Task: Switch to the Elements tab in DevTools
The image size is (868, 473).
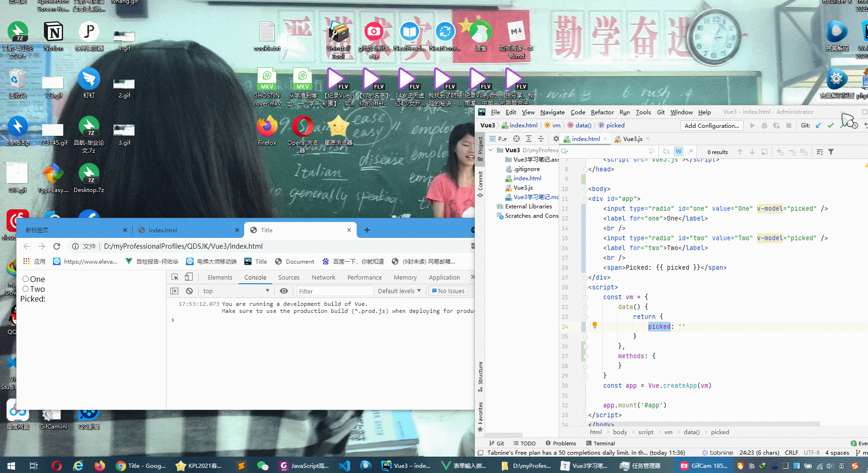Action: coord(220,277)
